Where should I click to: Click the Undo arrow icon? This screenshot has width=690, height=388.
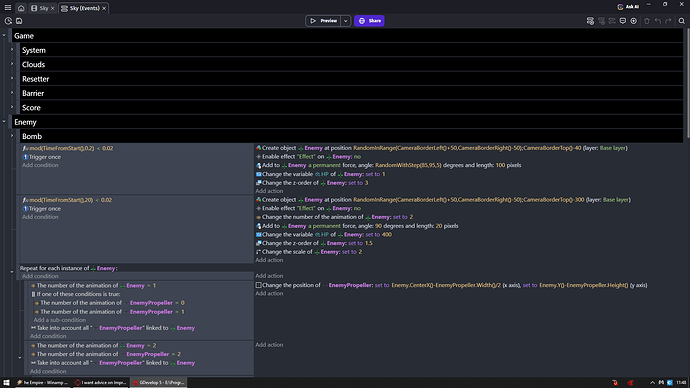[x=657, y=21]
